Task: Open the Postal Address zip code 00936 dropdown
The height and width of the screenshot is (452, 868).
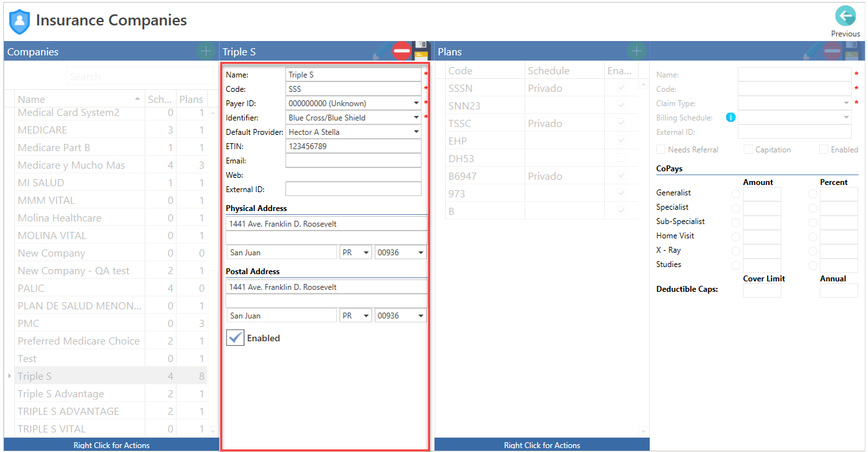Action: pyautogui.click(x=421, y=315)
